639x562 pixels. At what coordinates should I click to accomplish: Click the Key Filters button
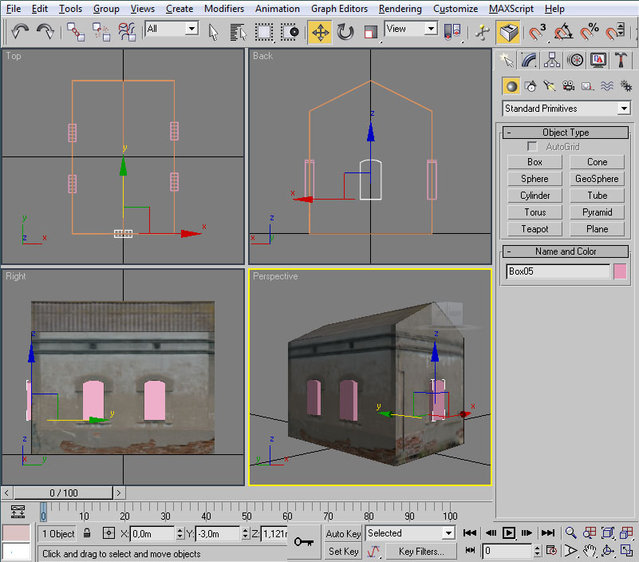[x=421, y=551]
